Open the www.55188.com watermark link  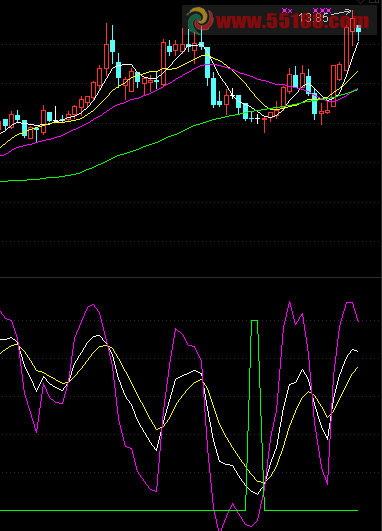click(293, 21)
